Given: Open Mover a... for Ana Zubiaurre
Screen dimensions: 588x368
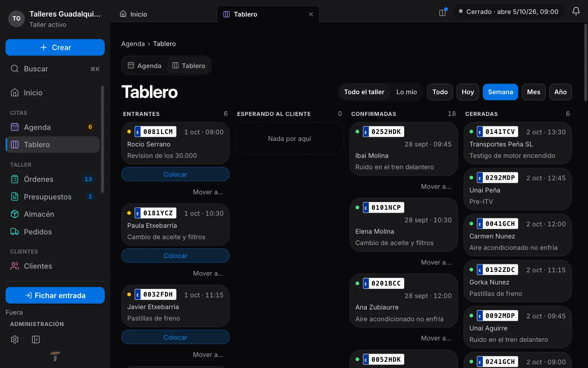Looking at the screenshot, I should (x=436, y=338).
